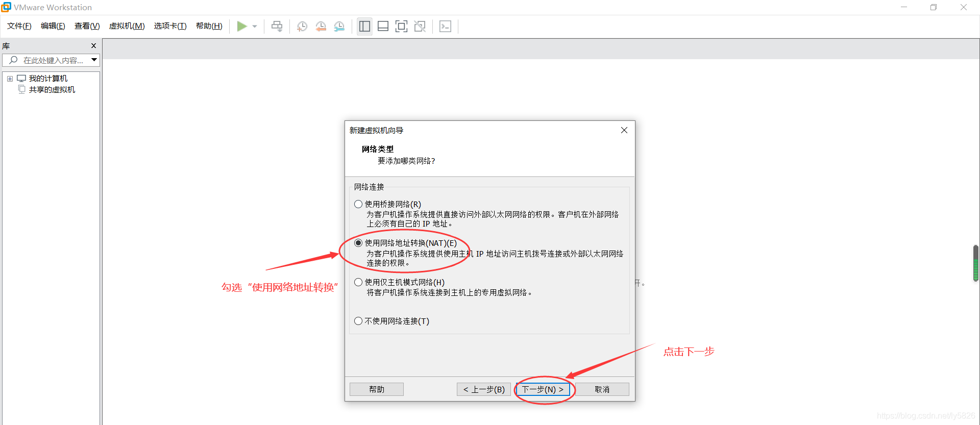Screen dimensions: 980x425
Task: Click the Send Ctrl+Alt+Del icon
Action: 277,26
